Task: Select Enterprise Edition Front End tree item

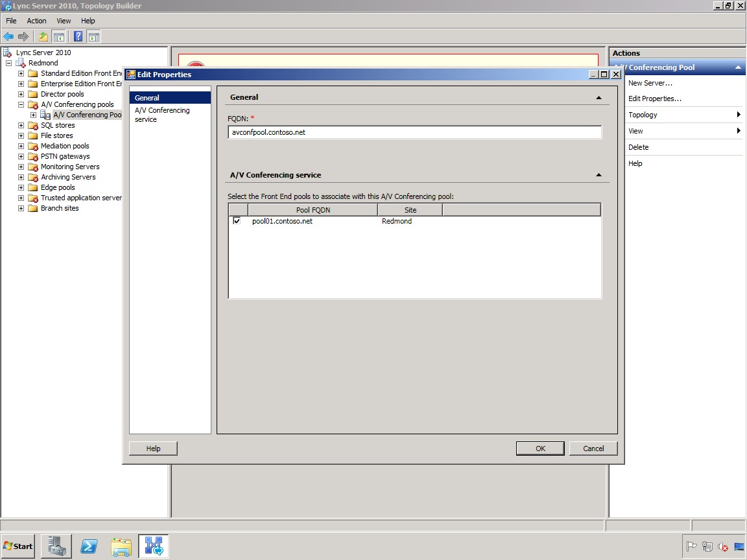Action: [x=81, y=84]
